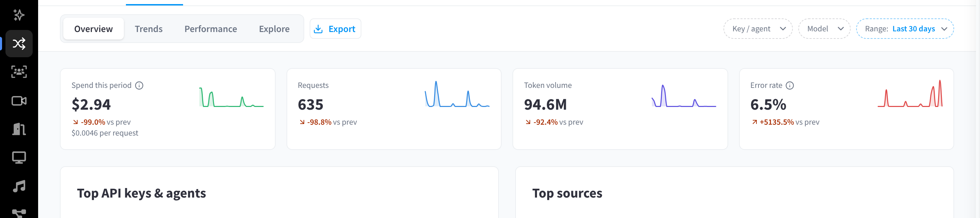Open the door sidebar icon
This screenshot has width=980, height=218.
click(19, 129)
